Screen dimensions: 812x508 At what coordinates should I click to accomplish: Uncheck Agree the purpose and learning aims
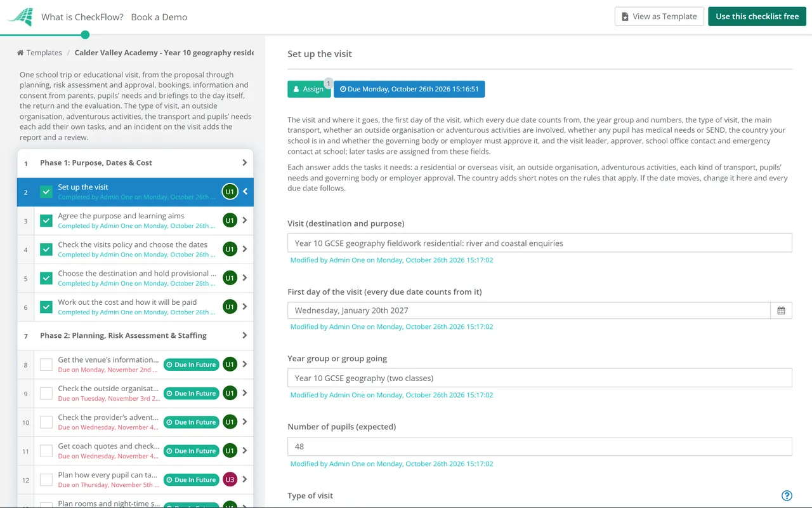pyautogui.click(x=46, y=220)
